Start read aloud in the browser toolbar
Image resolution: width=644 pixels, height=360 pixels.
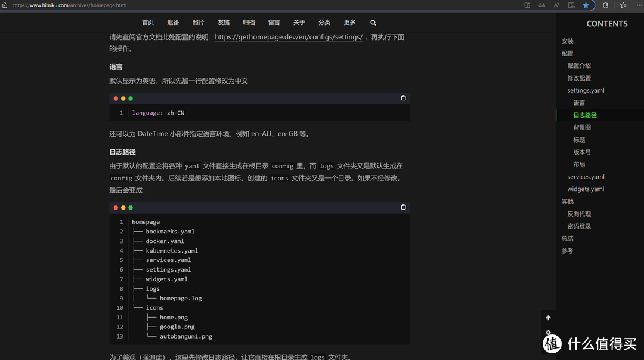[x=556, y=5]
